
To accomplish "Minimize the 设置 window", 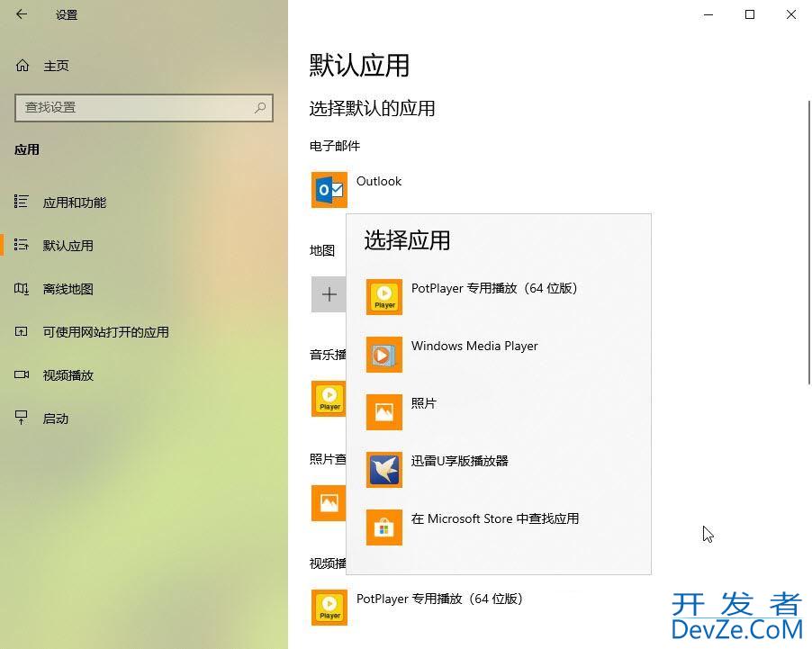I will 708,14.
